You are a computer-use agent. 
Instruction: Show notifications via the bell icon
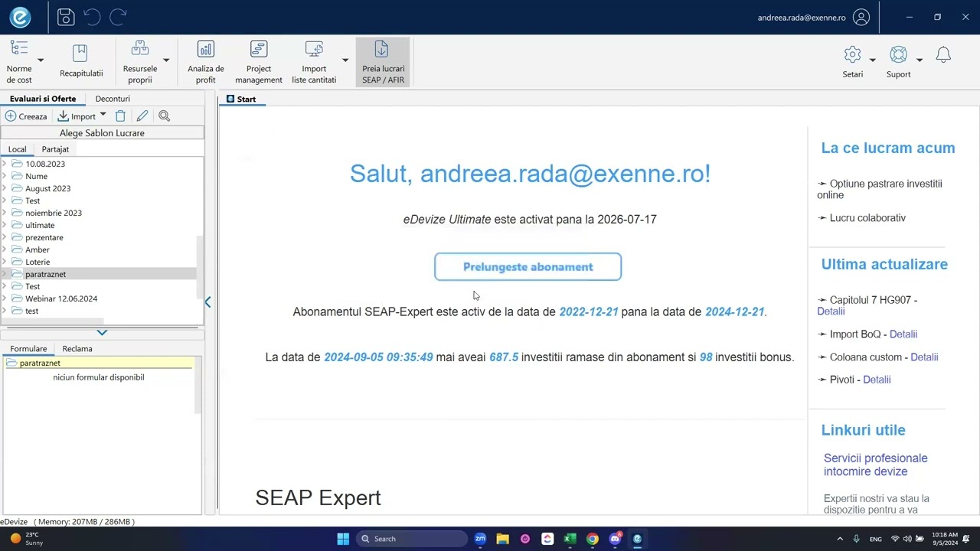click(x=943, y=55)
